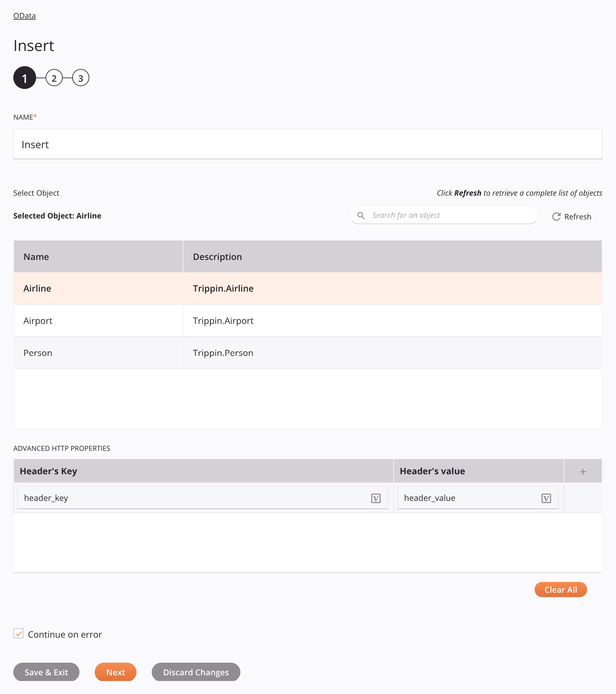The width and height of the screenshot is (616, 694).
Task: Click the OData breadcrumb link at top
Action: pyautogui.click(x=25, y=16)
